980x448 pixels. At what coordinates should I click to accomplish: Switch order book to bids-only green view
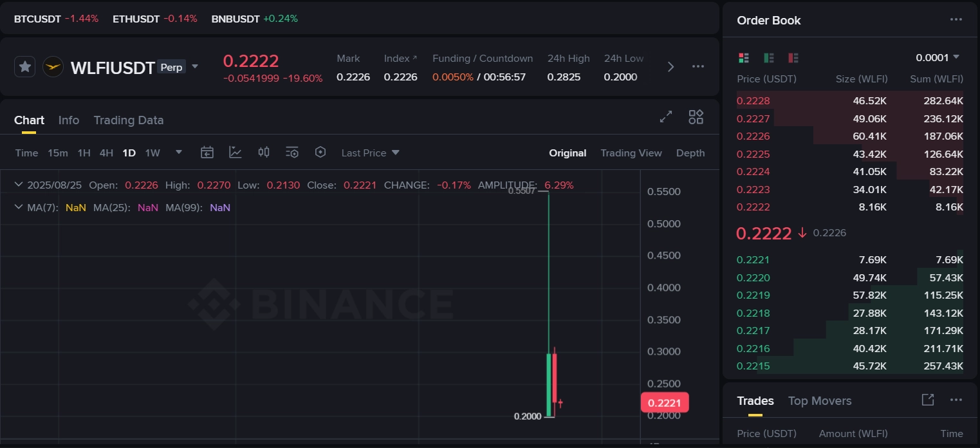(x=768, y=57)
